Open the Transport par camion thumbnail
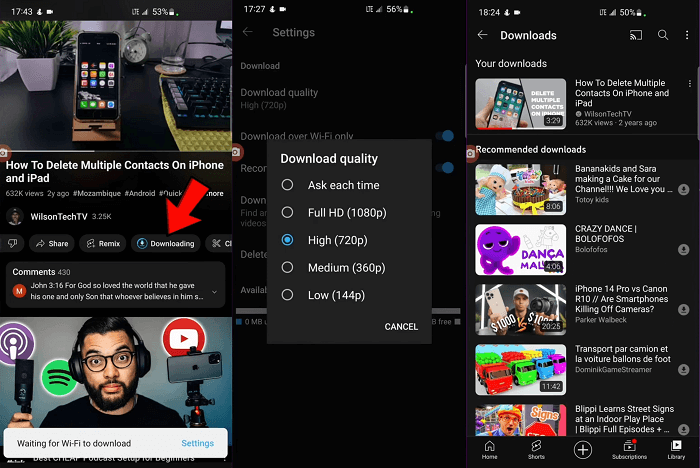Viewport: 700px width, 468px height. pyautogui.click(x=521, y=369)
